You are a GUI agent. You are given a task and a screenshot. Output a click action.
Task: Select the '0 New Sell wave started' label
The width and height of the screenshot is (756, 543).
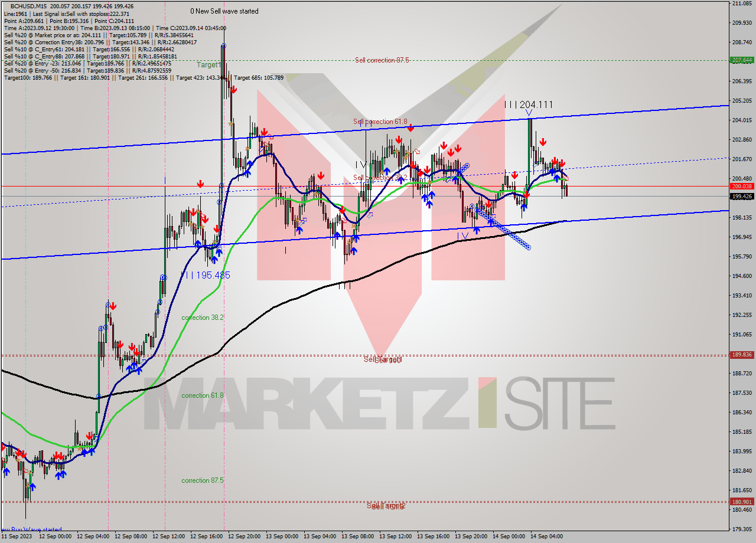[x=224, y=11]
